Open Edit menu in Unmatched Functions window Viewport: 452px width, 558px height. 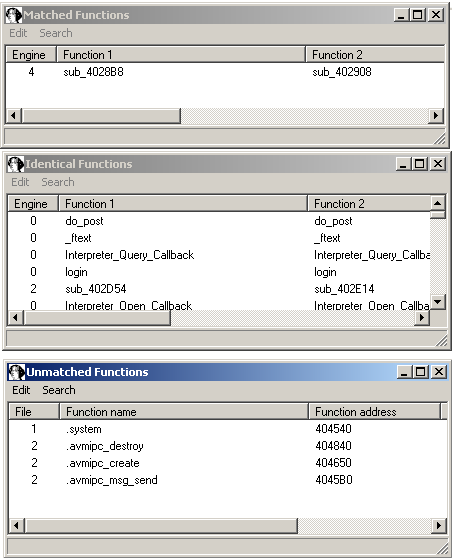pos(21,390)
